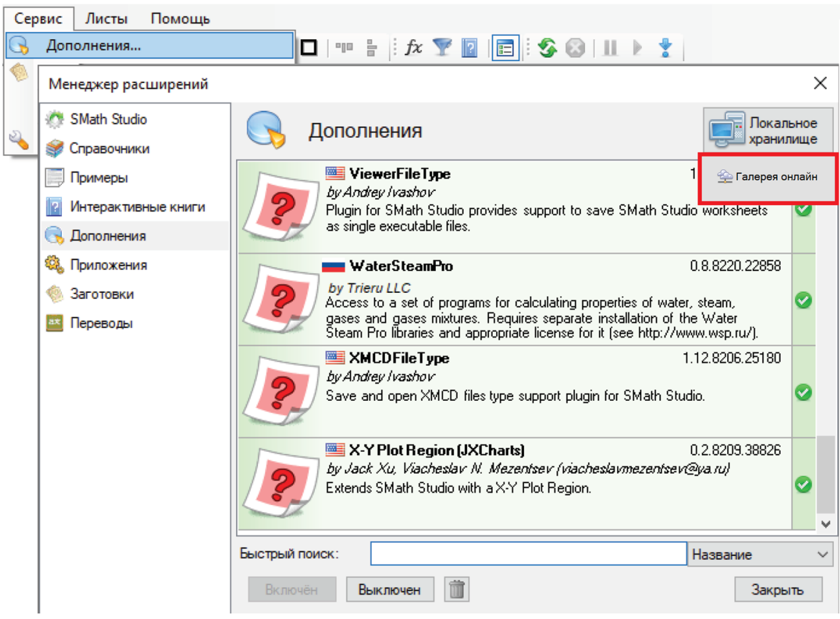Image resolution: width=840 pixels, height=619 pixels.
Task: Open the Листы menu
Action: point(106,19)
